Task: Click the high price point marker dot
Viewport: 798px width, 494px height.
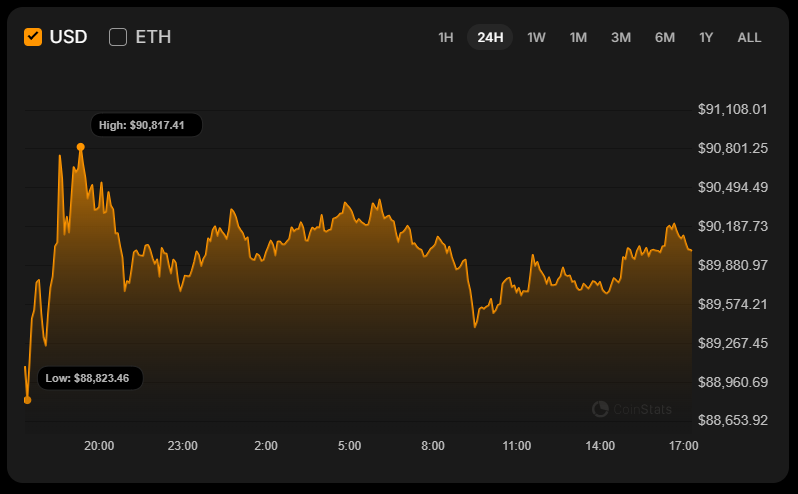Action: point(81,147)
